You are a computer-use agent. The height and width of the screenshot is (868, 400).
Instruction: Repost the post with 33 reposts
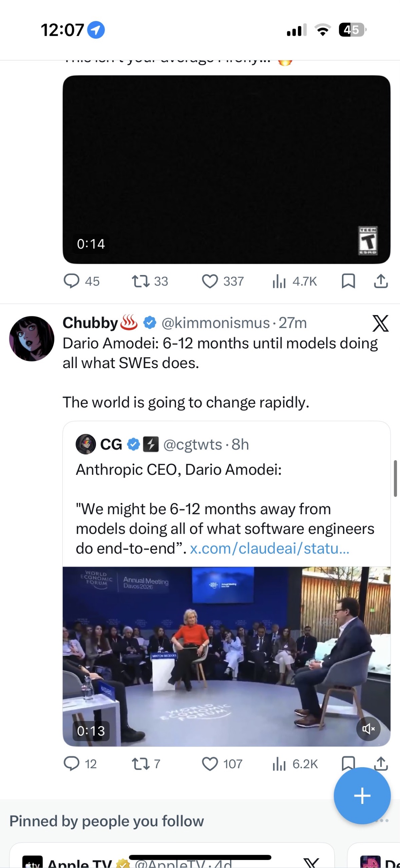[140, 281]
